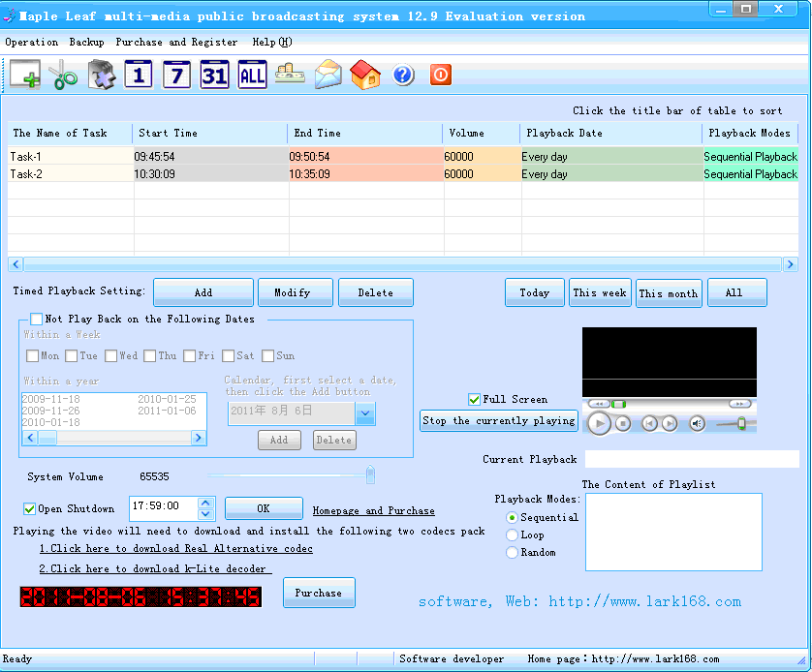Viewport: 812px width, 672px height.
Task: Click Add timed playback button
Action: 203,292
